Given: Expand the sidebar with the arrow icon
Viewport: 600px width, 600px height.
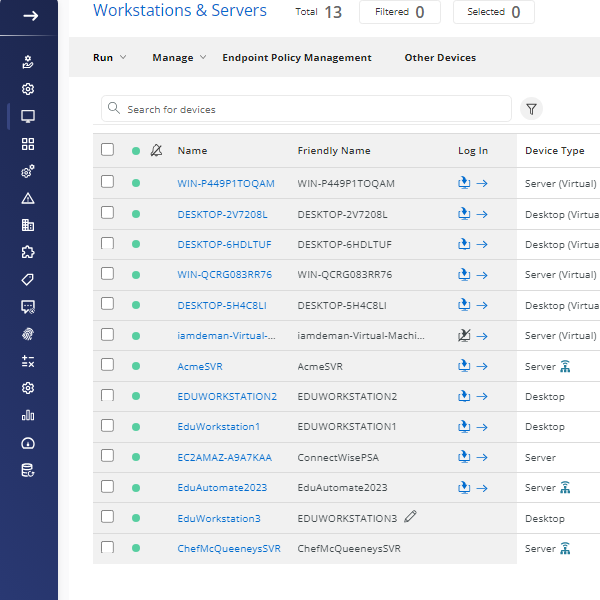Looking at the screenshot, I should (30, 16).
